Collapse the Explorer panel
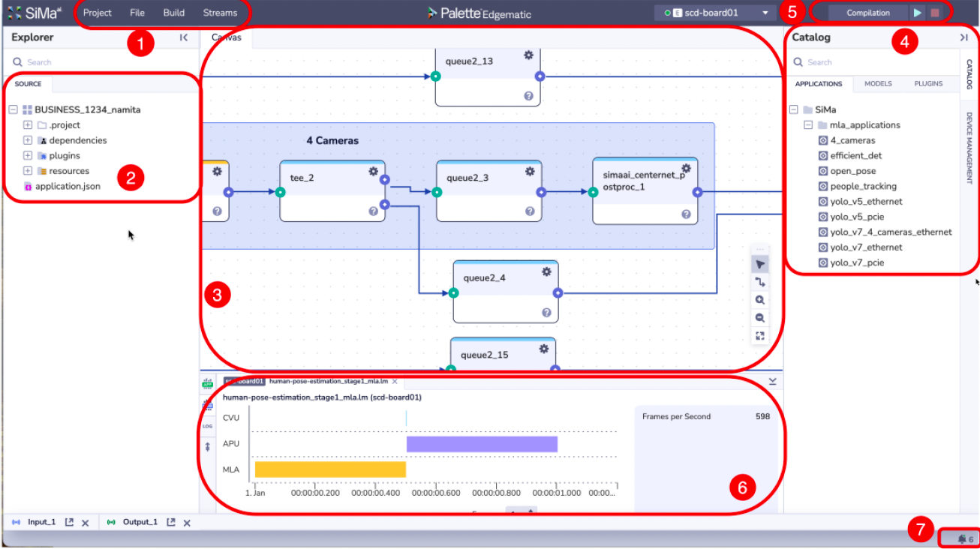The width and height of the screenshot is (980, 549). pos(184,37)
